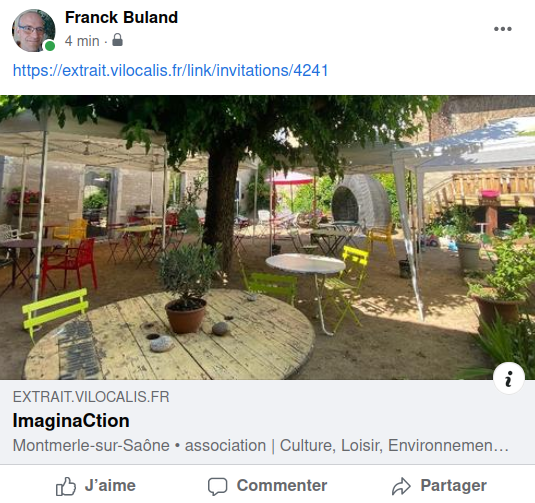535x503 pixels.
Task: Click the thumbs-up icon
Action: 66,486
